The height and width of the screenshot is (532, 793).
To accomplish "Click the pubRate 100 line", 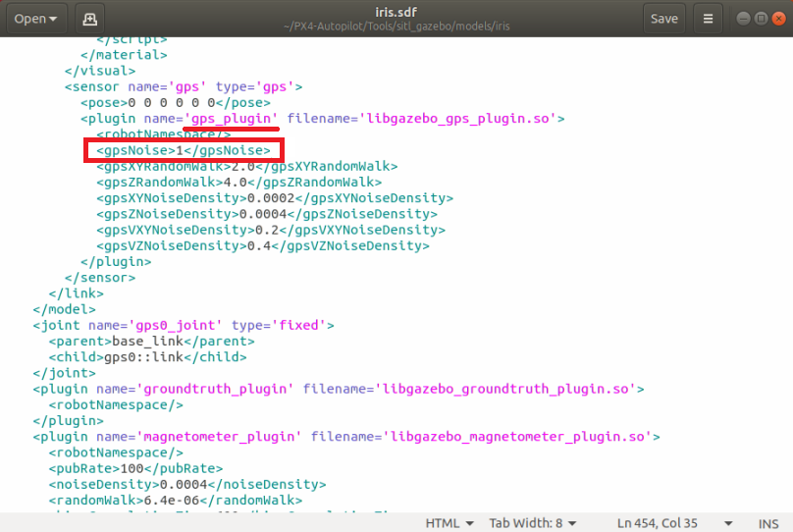I will [135, 468].
